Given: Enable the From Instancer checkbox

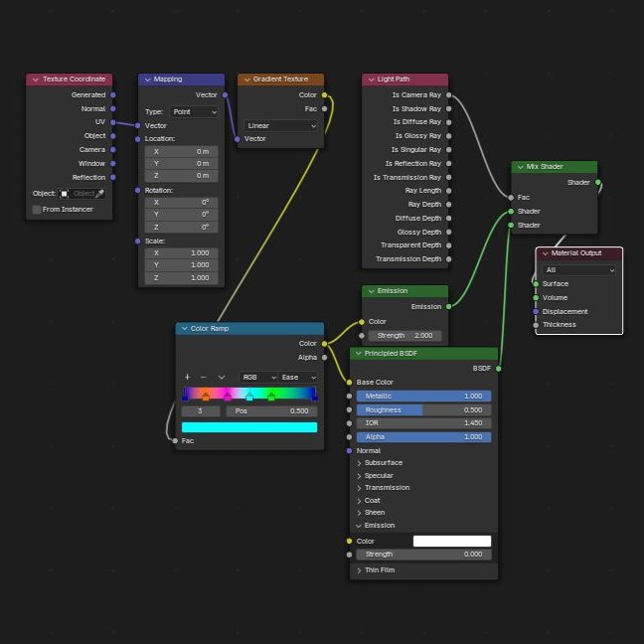Looking at the screenshot, I should tap(38, 210).
